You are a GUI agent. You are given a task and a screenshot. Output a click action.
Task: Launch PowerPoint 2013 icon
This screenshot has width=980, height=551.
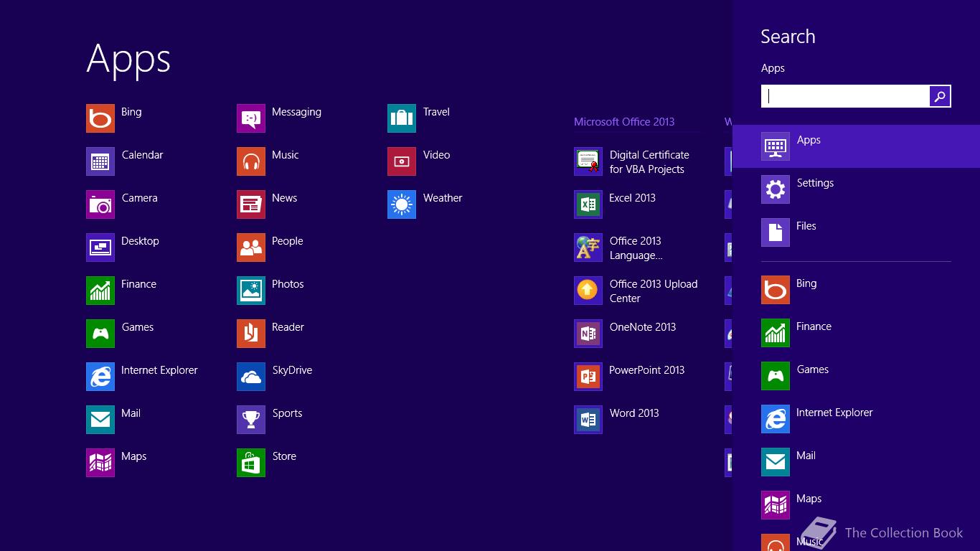tap(588, 377)
